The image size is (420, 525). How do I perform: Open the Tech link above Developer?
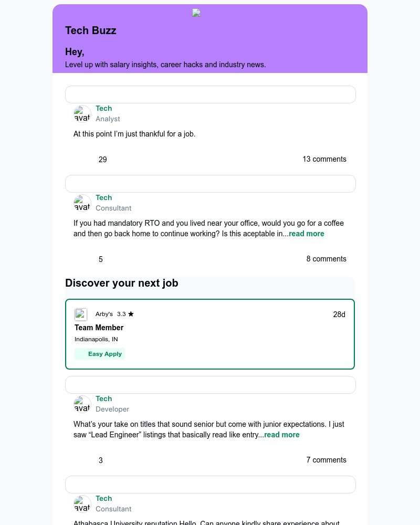point(103,399)
